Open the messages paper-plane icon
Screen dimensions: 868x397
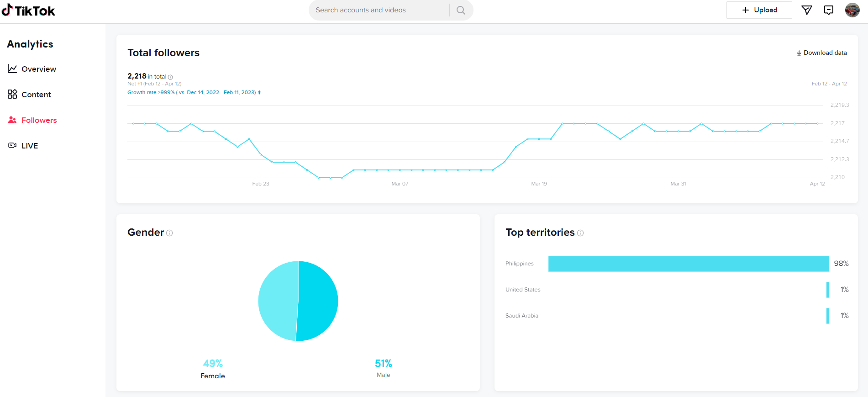click(807, 10)
